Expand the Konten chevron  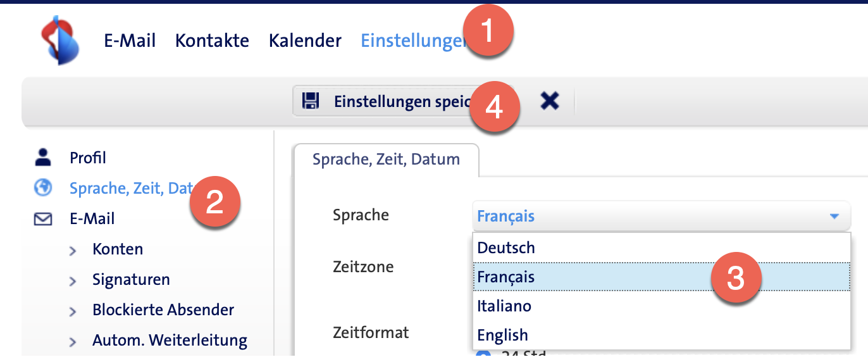click(x=73, y=251)
